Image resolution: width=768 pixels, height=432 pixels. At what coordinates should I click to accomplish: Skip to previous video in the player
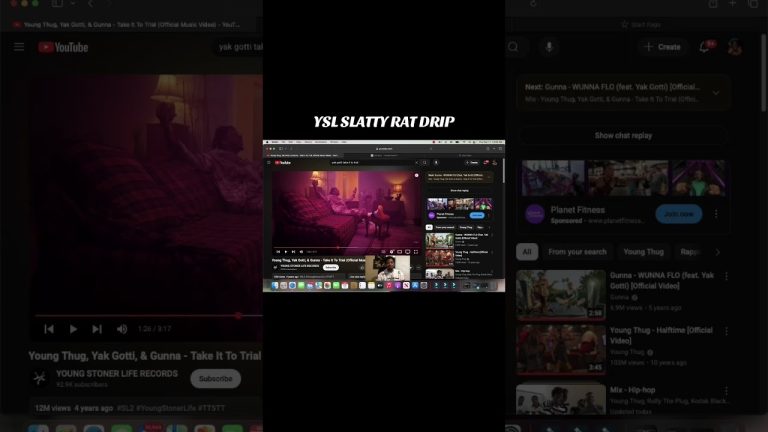[49, 329]
